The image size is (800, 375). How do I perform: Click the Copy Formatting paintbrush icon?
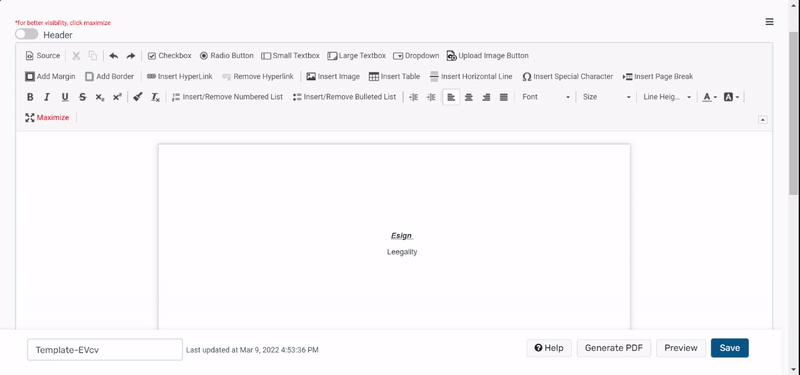point(137,97)
